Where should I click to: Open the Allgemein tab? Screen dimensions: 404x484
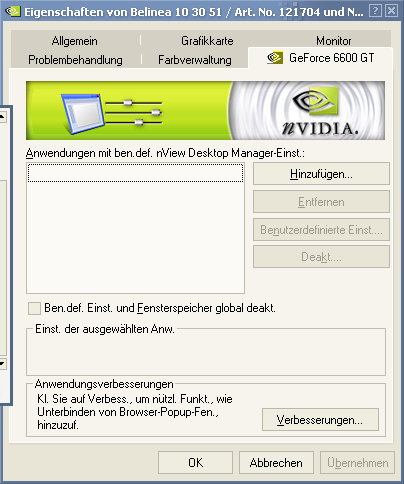point(75,41)
